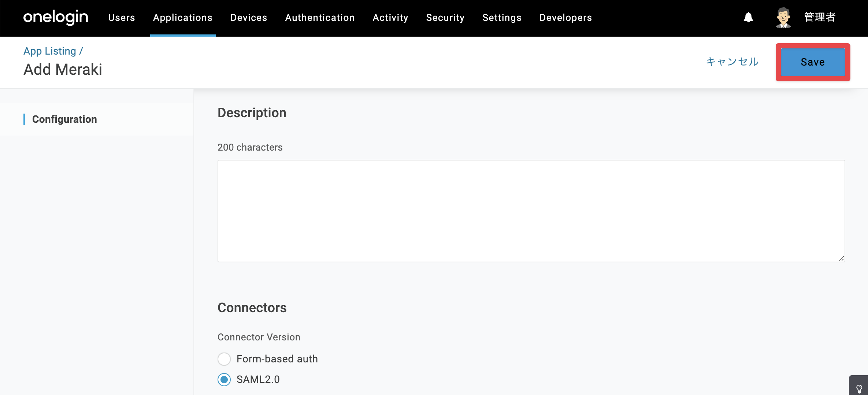The width and height of the screenshot is (868, 395).
Task: Click the キャンセル link
Action: point(732,62)
